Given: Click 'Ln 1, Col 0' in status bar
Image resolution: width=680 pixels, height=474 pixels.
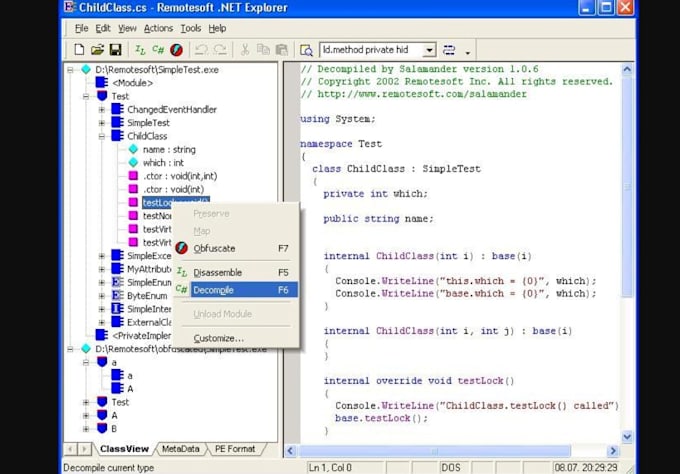Looking at the screenshot, I should [330, 468].
